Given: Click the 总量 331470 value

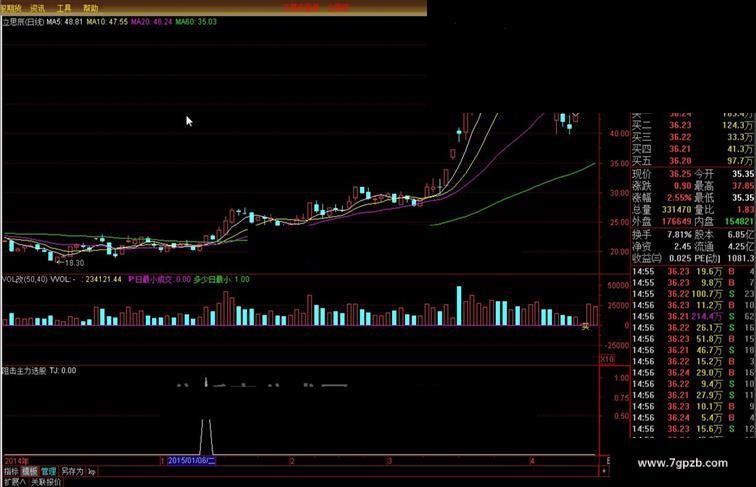Looking at the screenshot, I should (x=676, y=210).
